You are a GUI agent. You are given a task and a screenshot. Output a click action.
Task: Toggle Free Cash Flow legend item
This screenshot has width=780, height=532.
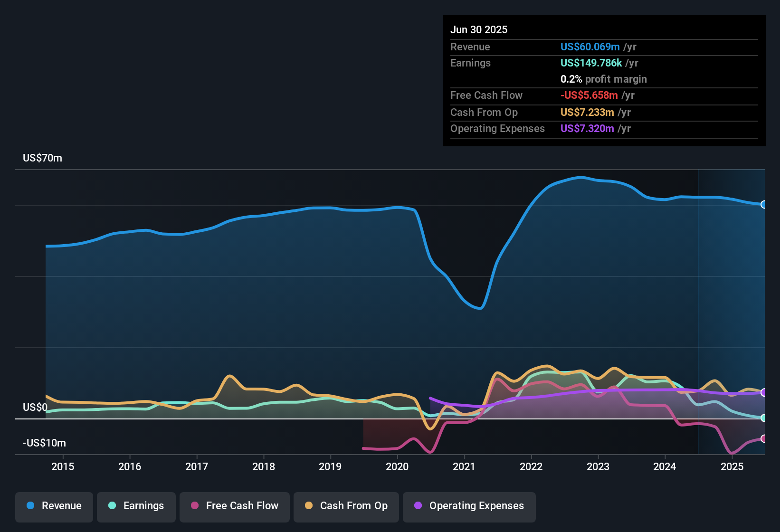(x=235, y=506)
